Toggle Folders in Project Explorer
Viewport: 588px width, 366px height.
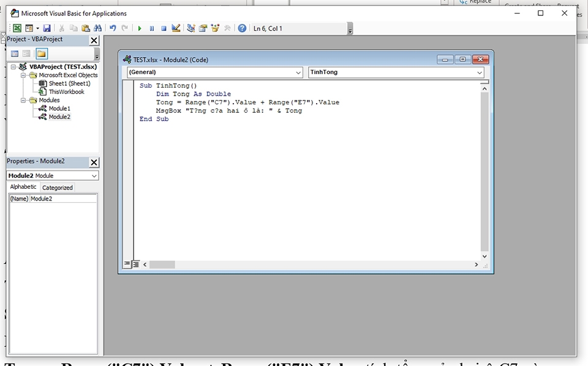point(42,54)
